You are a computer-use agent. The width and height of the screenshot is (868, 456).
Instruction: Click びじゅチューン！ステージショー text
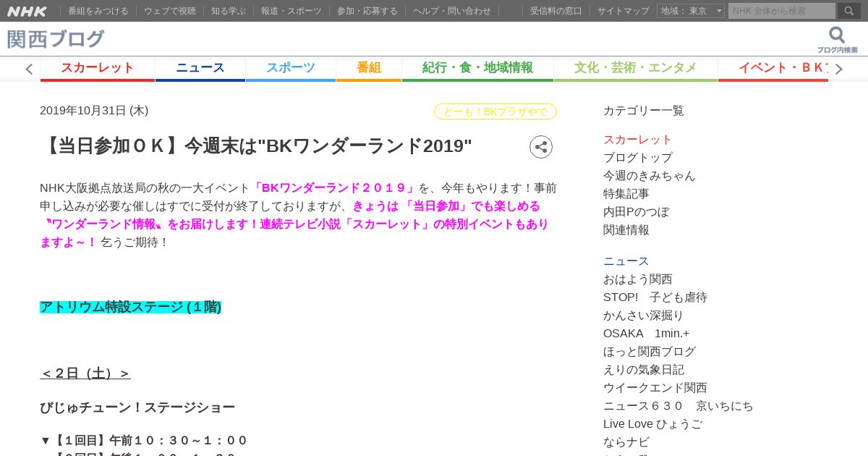coord(137,408)
